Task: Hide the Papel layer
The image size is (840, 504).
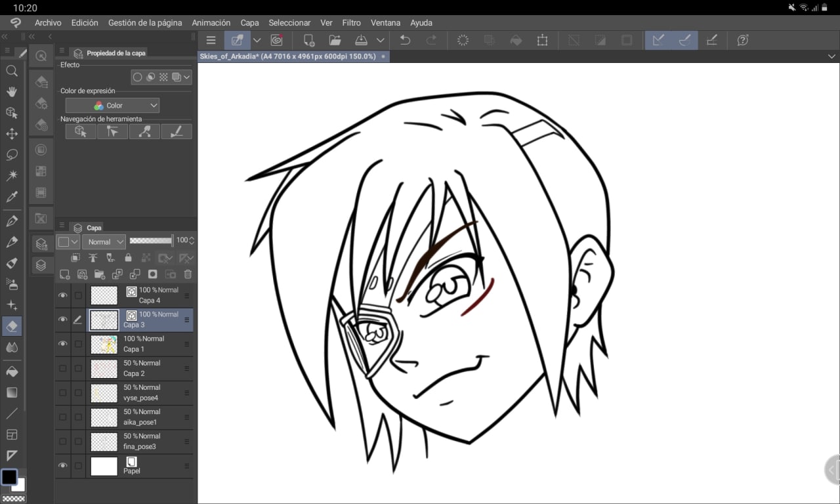Action: coord(62,466)
